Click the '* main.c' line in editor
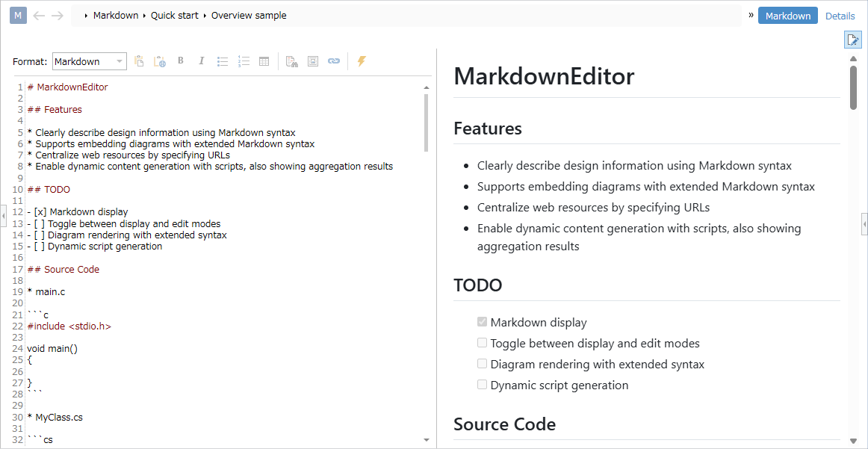The width and height of the screenshot is (868, 449). pos(46,292)
